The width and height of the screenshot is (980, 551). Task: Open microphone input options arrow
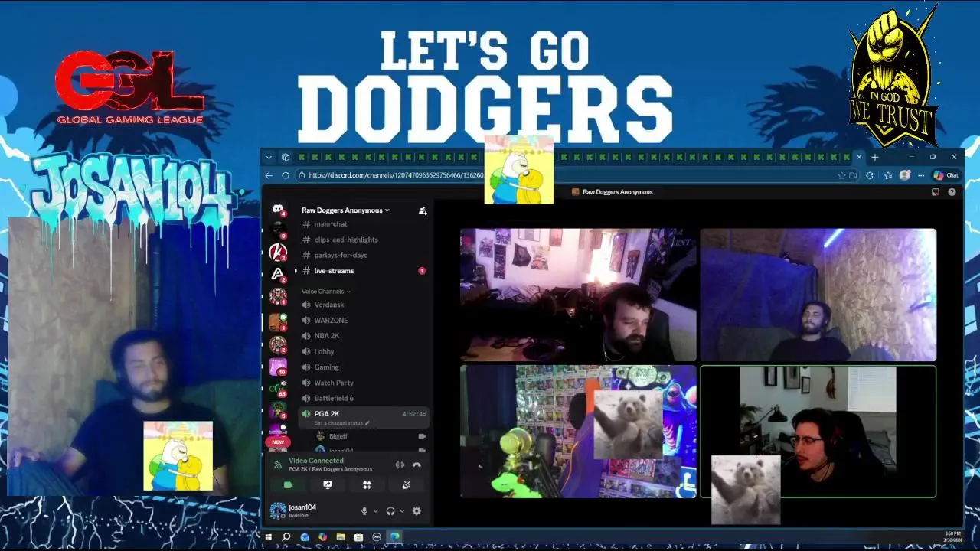[375, 511]
